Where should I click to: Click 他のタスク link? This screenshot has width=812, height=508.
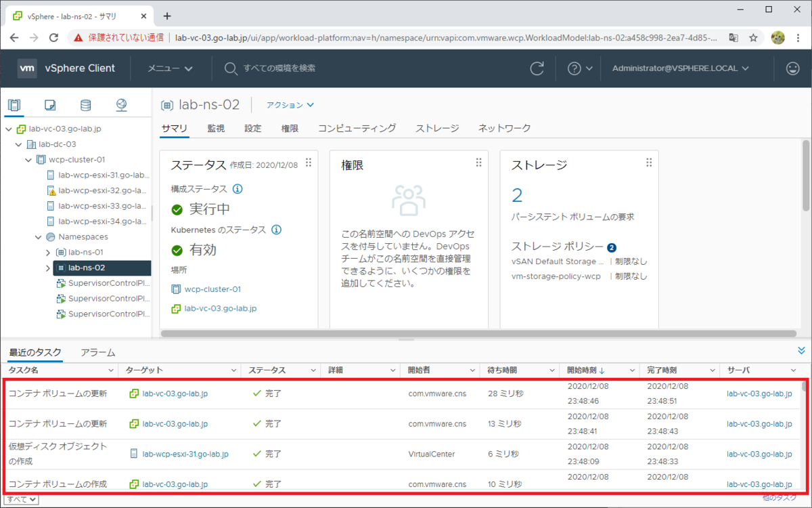coord(779,498)
